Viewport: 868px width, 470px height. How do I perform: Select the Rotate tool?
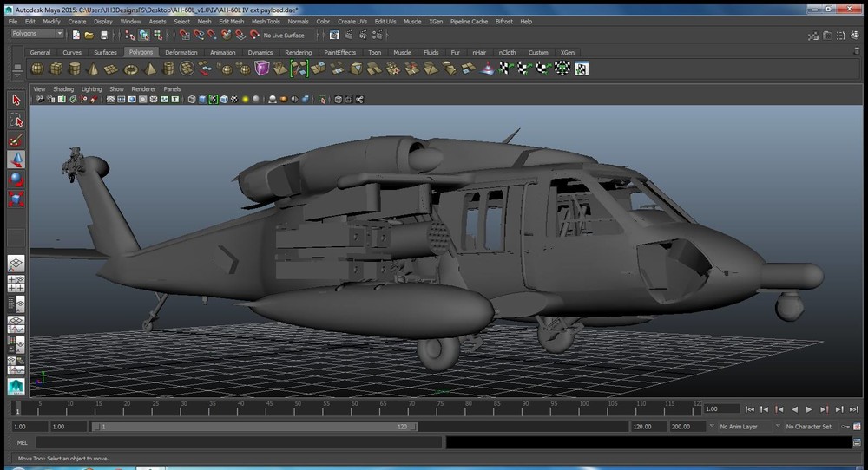16,180
